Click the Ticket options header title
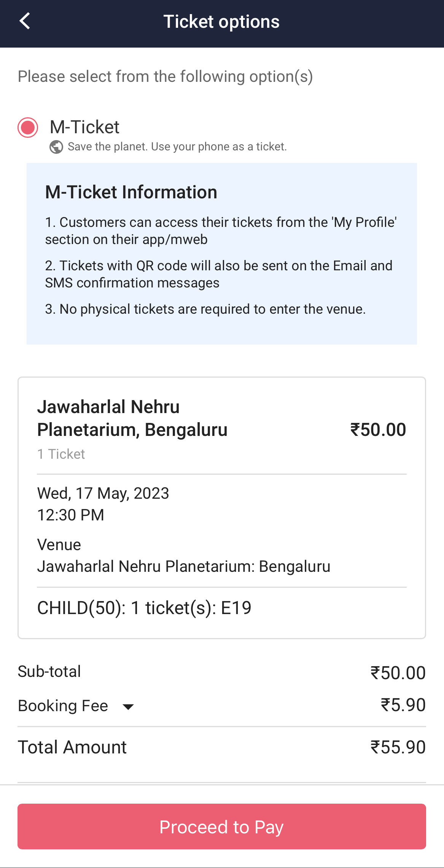Image resolution: width=444 pixels, height=868 pixels. (221, 22)
